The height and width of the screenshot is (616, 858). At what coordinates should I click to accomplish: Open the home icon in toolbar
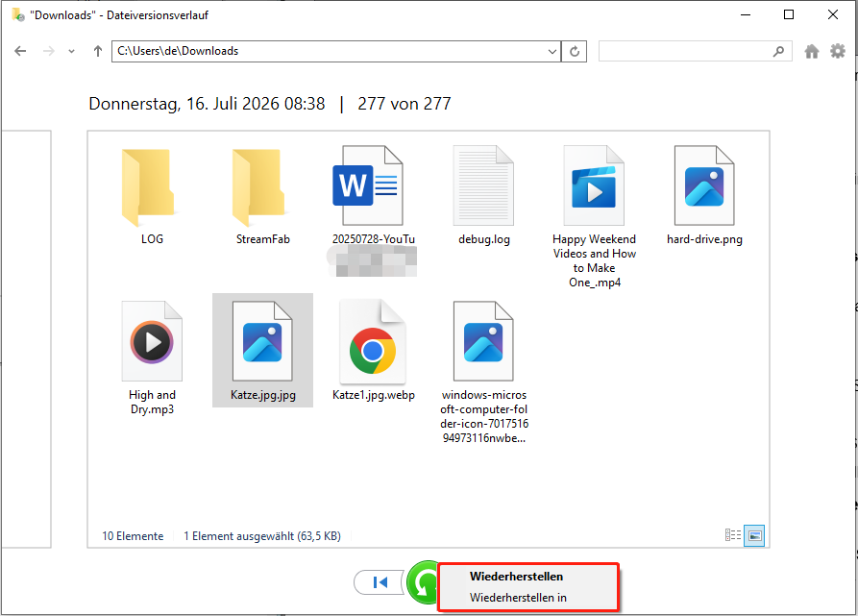pyautogui.click(x=812, y=52)
